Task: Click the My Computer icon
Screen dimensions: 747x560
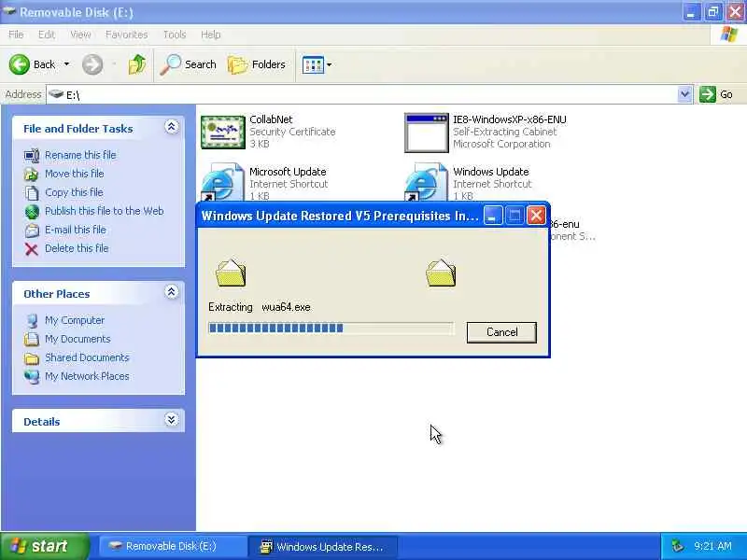Action: coord(32,321)
